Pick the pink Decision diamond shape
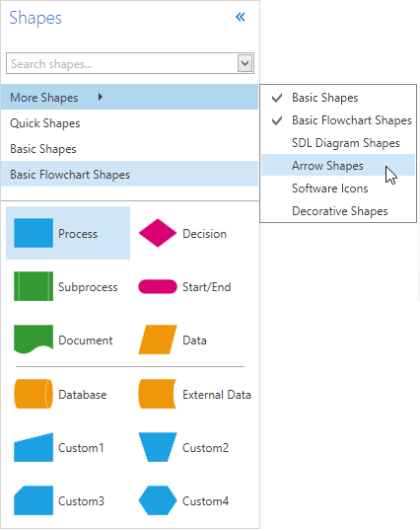Image resolution: width=420 pixels, height=531 pixels. [158, 233]
